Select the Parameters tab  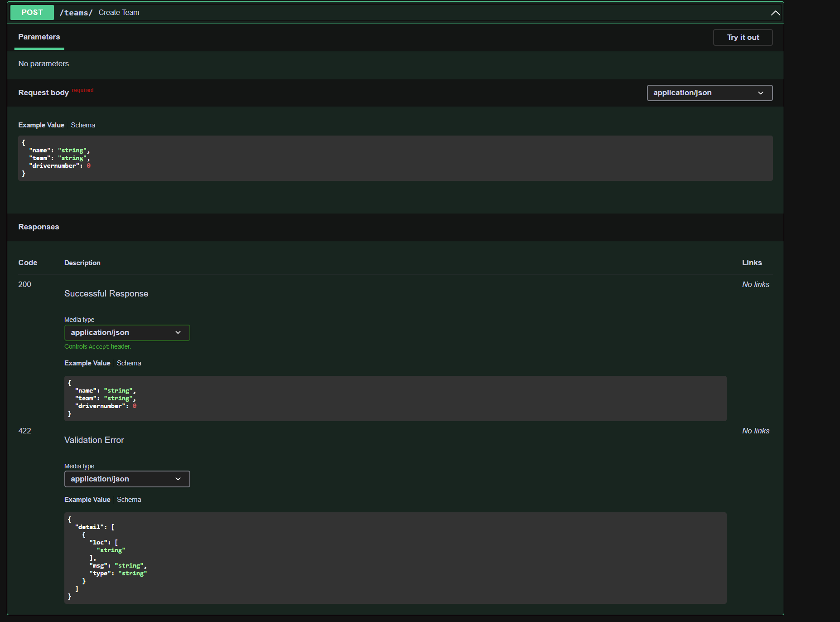(39, 37)
